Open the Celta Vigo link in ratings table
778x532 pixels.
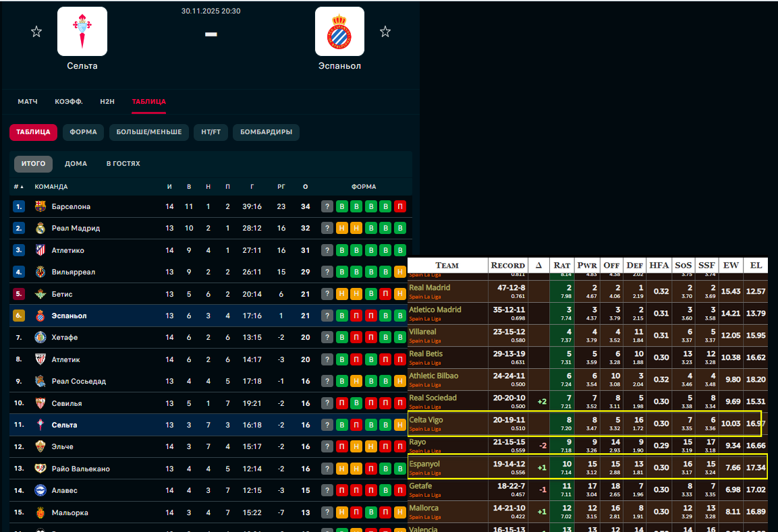[426, 420]
